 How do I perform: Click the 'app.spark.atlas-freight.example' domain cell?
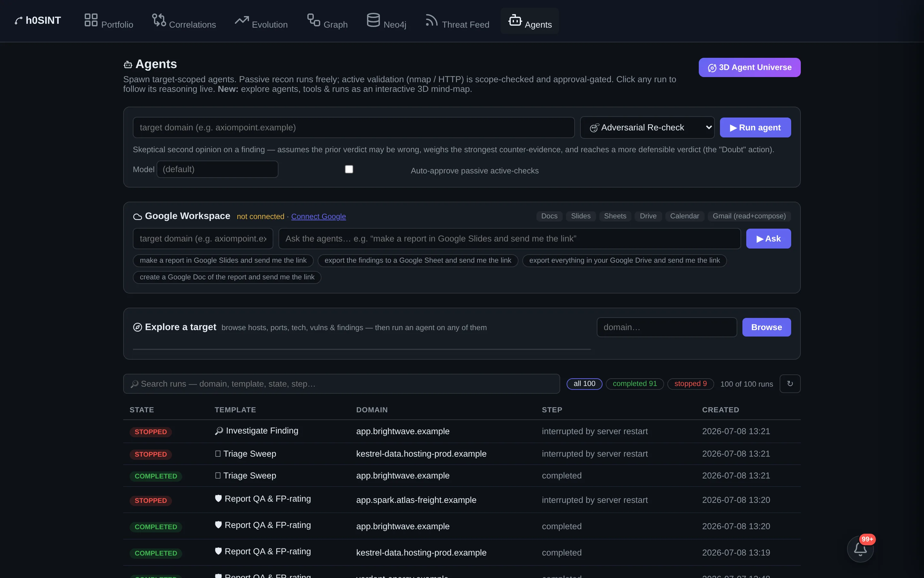coord(416,500)
